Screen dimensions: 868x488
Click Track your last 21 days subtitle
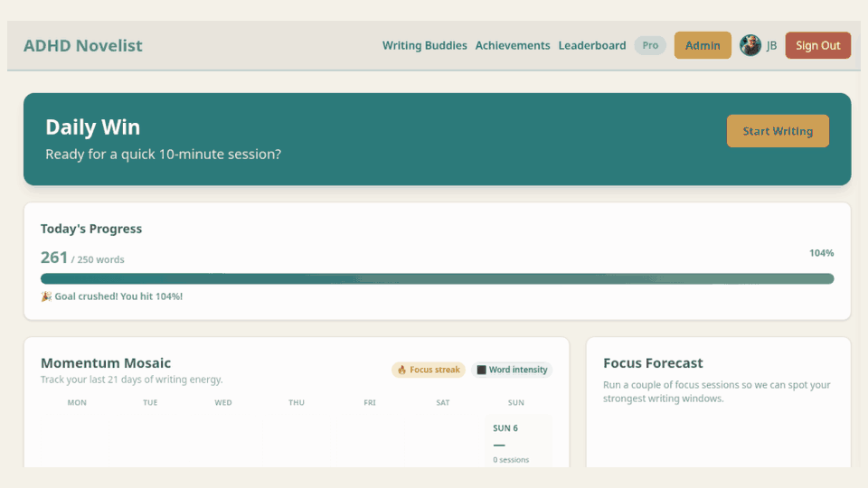pos(131,380)
